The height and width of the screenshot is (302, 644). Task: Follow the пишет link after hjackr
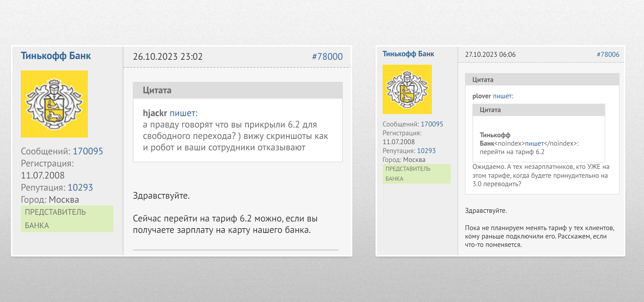(x=182, y=113)
